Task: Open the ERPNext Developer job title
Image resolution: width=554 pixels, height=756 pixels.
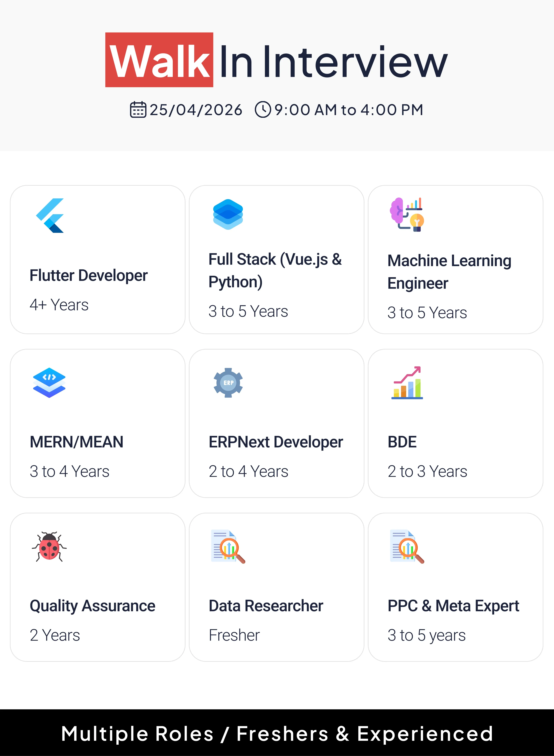Action: (x=276, y=442)
